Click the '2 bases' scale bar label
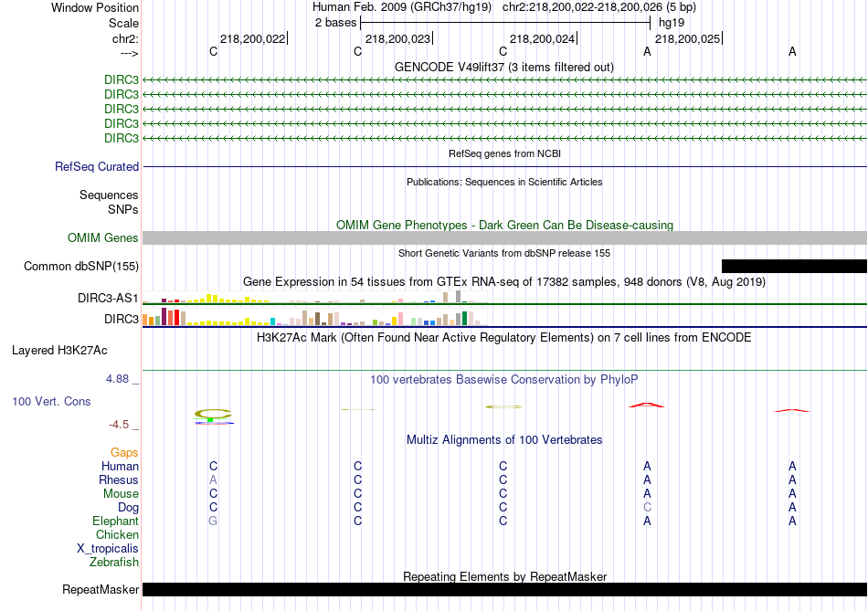This screenshot has width=868, height=611. 336,23
